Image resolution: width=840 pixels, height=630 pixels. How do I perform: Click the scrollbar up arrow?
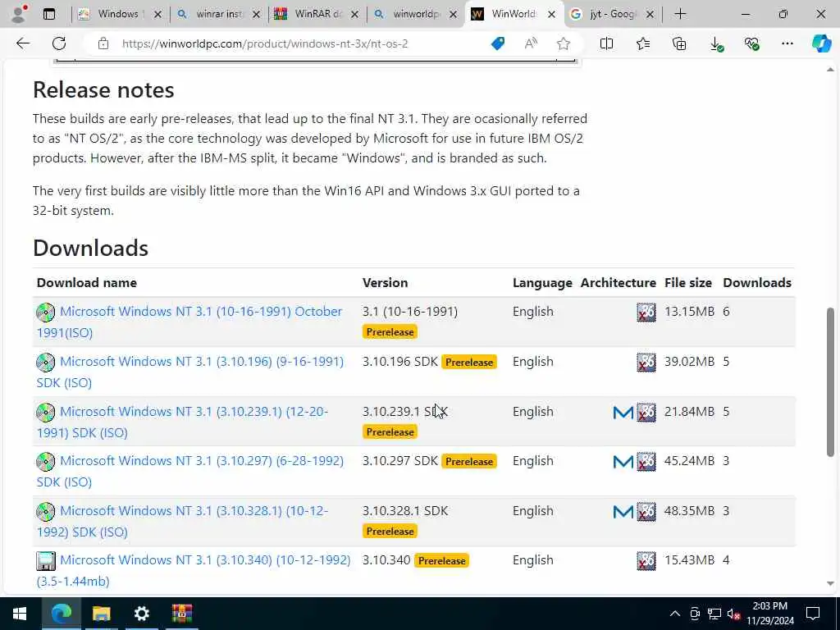point(830,70)
